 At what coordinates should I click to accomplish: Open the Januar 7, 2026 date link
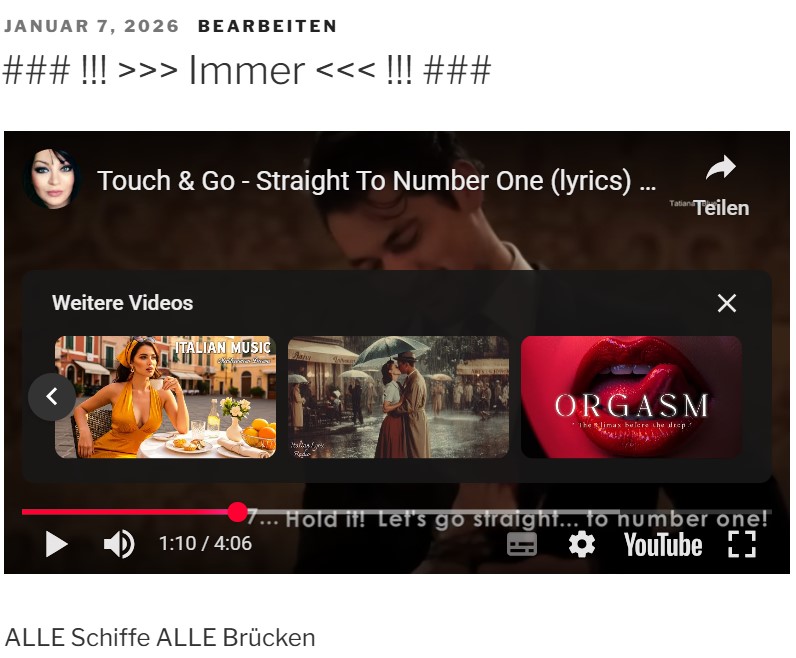[x=91, y=26]
